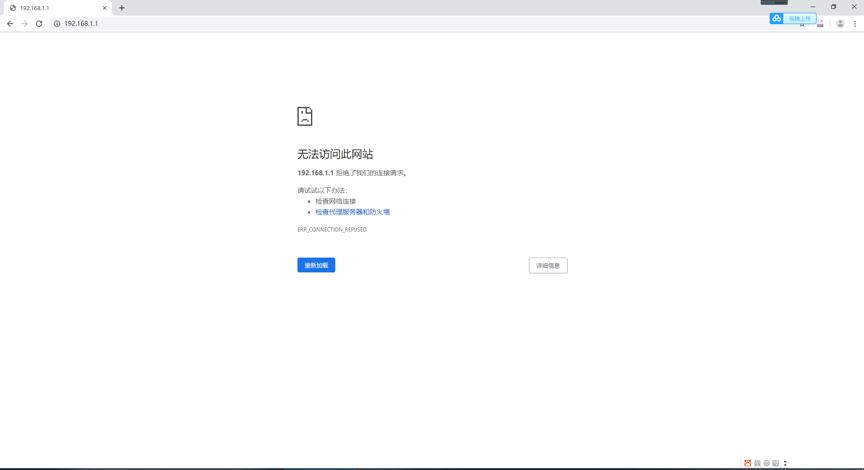864x470 pixels.
Task: Select the "无法访问此网站" heading
Action: coord(335,154)
